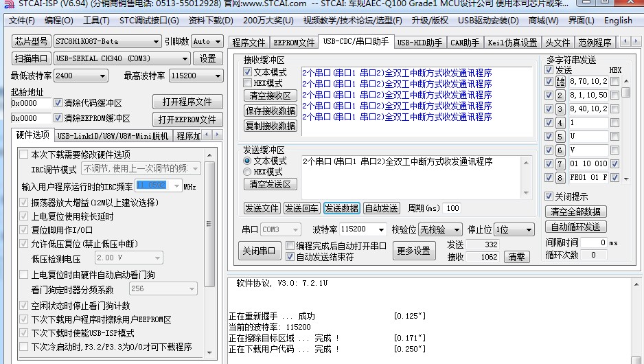Check 本次下载需要修改硬件选项

24,155
